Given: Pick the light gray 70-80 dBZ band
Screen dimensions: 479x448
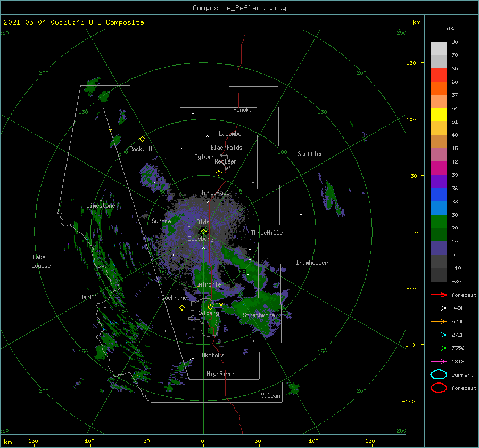Looking at the screenshot, I should coord(439,48).
